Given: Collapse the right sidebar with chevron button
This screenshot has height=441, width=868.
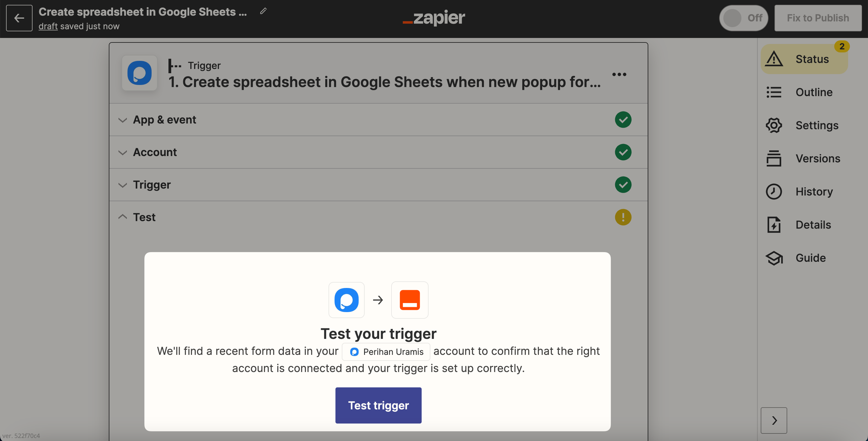Looking at the screenshot, I should point(774,420).
